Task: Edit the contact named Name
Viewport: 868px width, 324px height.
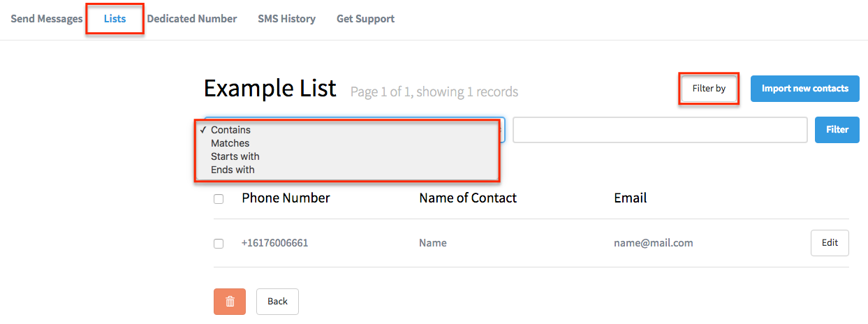Action: (830, 243)
